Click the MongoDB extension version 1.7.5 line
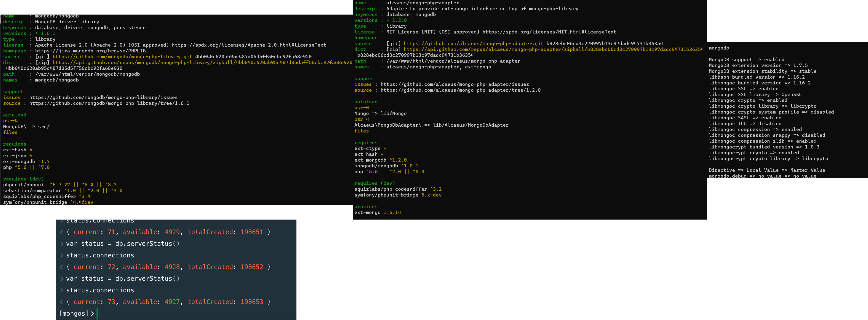868x320 pixels. [758, 65]
